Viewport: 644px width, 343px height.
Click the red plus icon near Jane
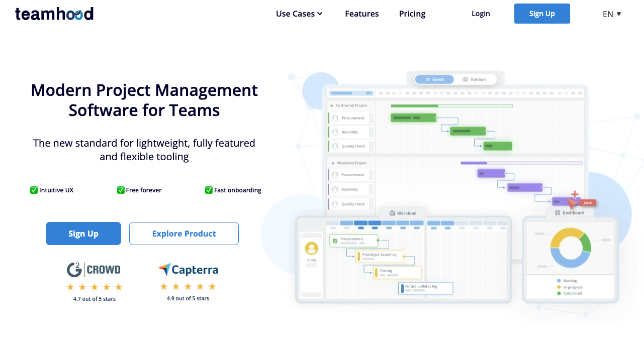coord(575,194)
